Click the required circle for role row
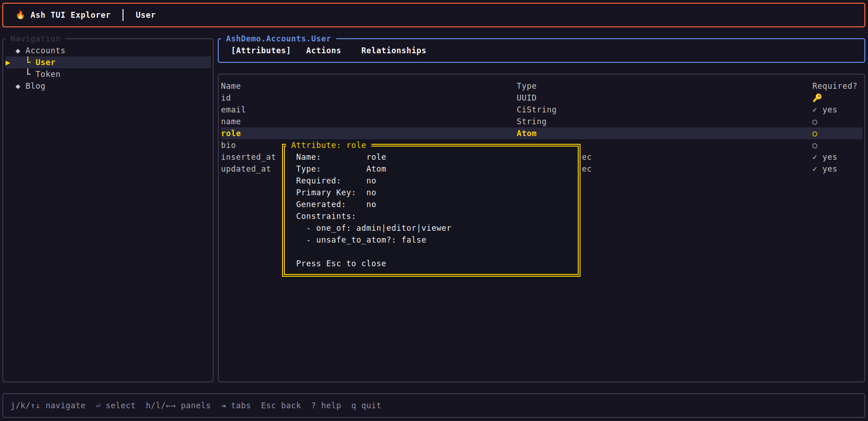Screen dimensions: 868x421 815,134
